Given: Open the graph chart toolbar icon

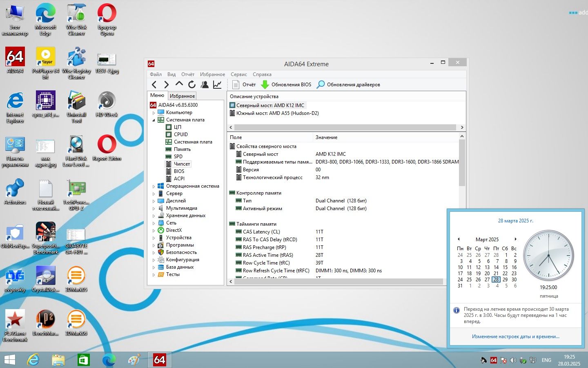Looking at the screenshot, I should (x=217, y=85).
